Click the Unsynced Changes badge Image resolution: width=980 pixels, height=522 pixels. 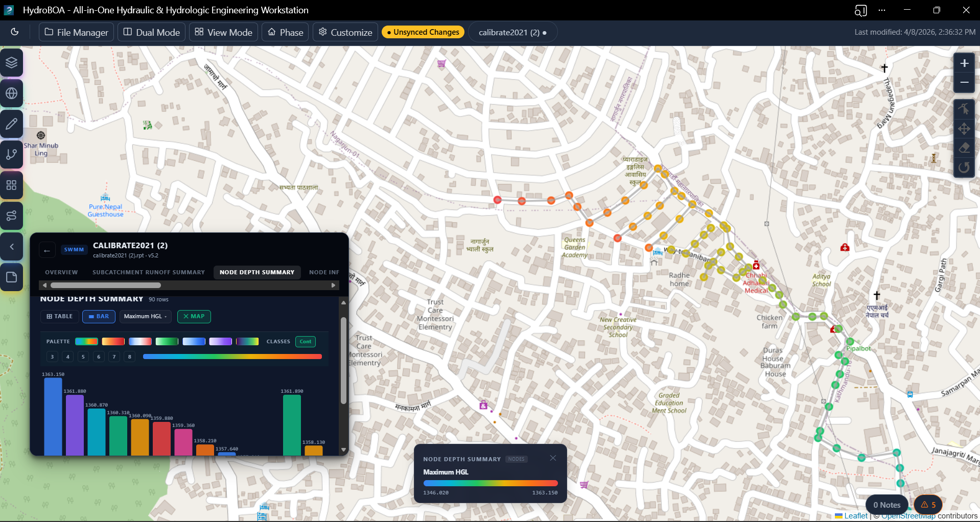tap(423, 32)
